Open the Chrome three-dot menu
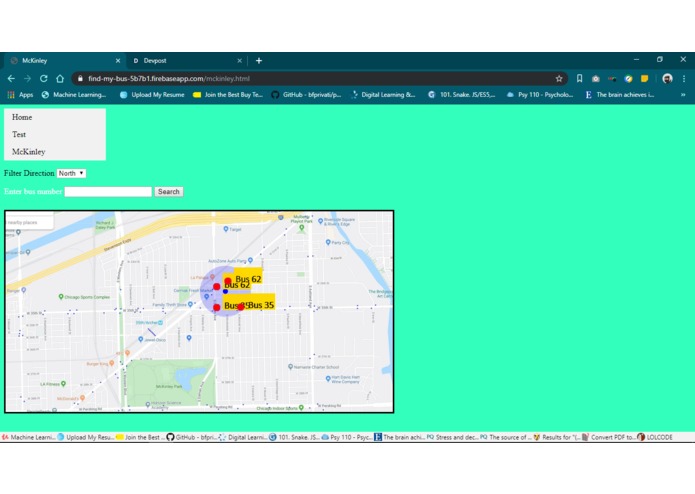695x494 pixels. (684, 79)
